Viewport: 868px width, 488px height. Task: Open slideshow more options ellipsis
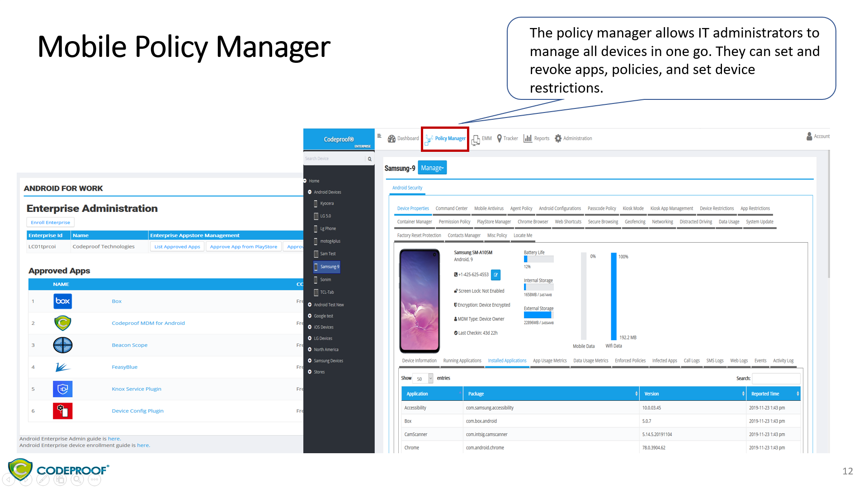[94, 480]
